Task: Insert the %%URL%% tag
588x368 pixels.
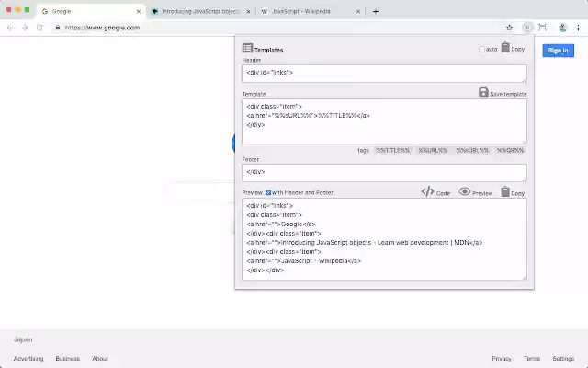Action: pos(433,150)
